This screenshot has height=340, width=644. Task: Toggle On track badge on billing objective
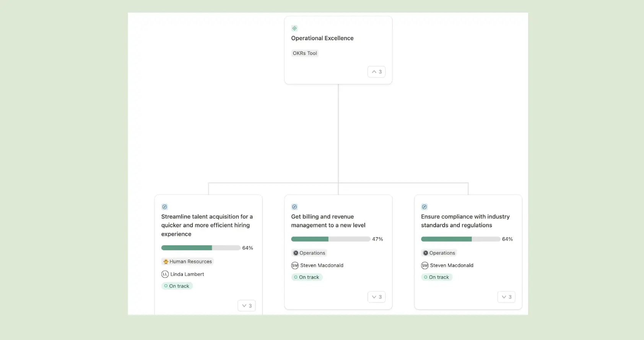tap(307, 277)
